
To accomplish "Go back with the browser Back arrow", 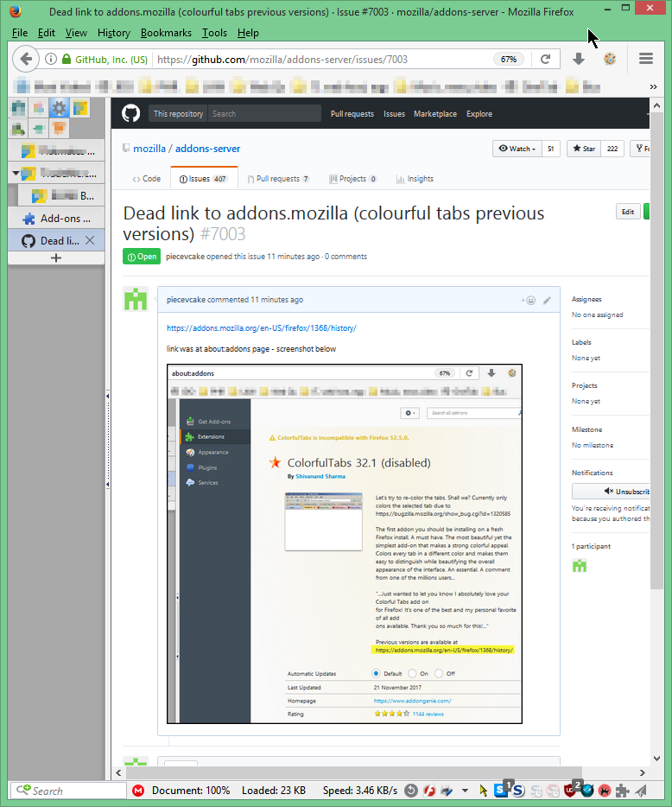I will point(26,60).
